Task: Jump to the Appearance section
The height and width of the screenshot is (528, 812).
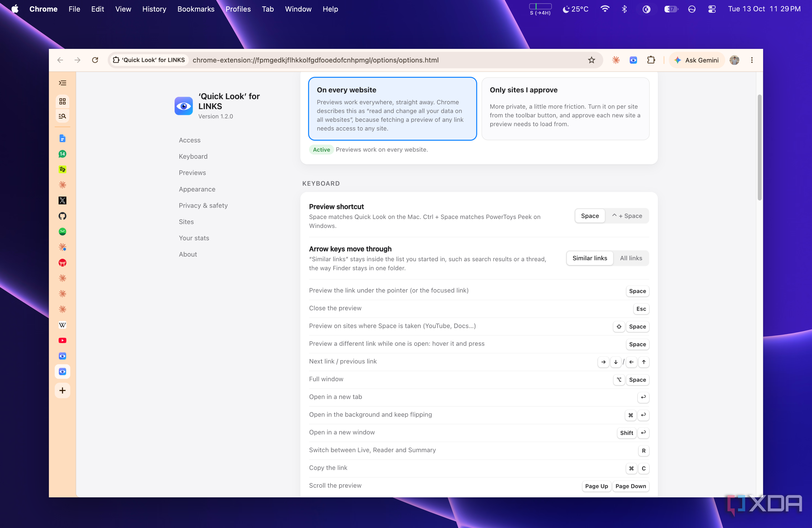Action: click(x=197, y=189)
